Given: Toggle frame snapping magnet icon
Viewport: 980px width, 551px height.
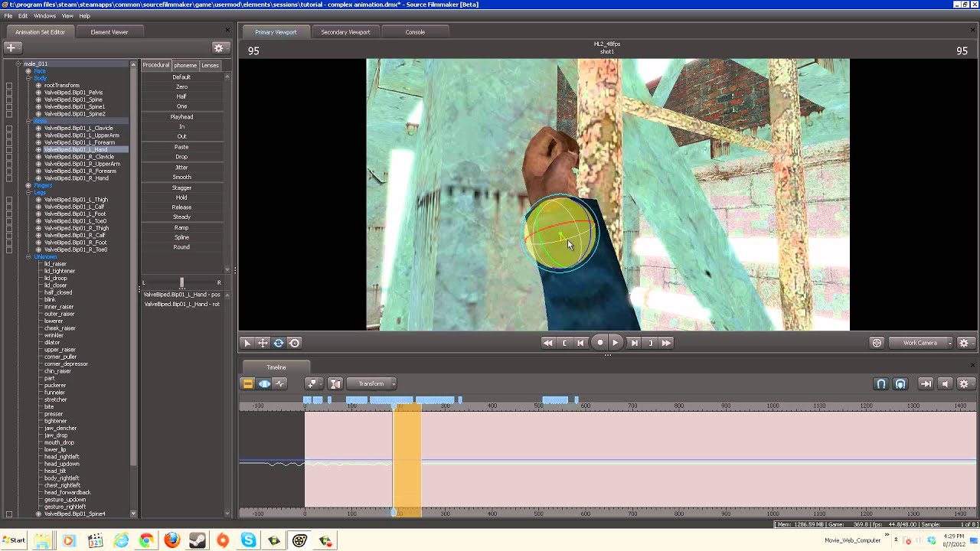Looking at the screenshot, I should tap(900, 383).
